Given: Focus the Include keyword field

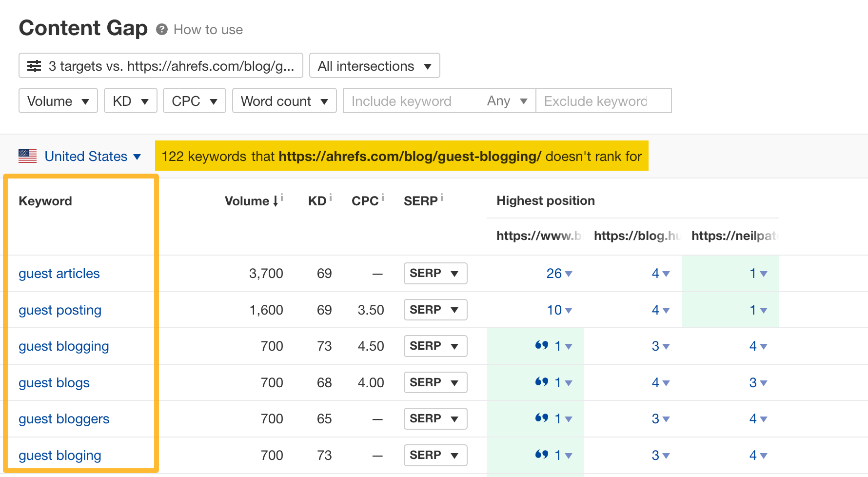Looking at the screenshot, I should pyautogui.click(x=411, y=100).
